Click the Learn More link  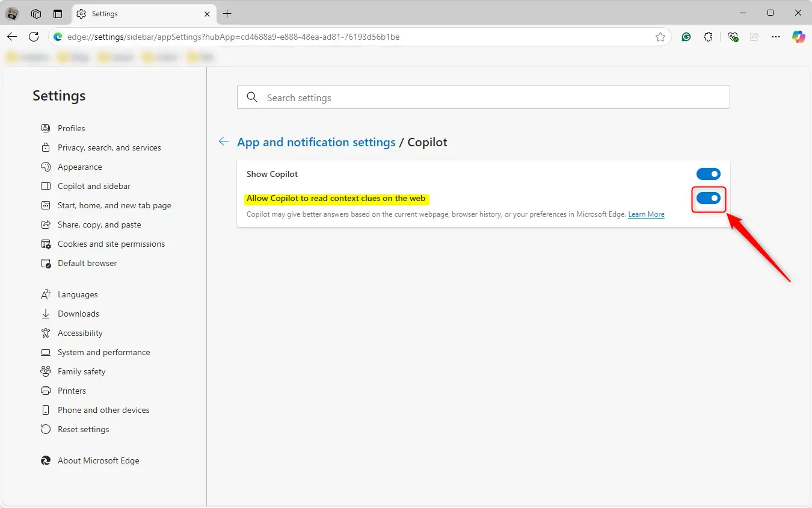646,214
